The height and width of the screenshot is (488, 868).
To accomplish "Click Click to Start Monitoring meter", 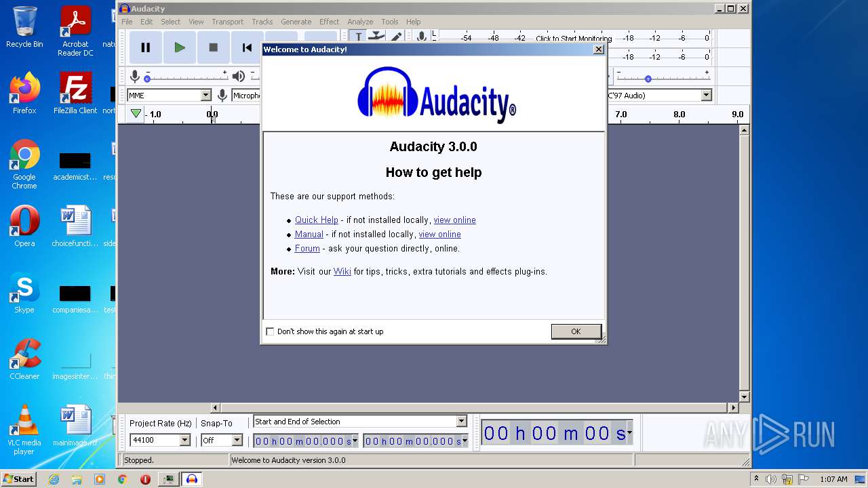I will tap(574, 39).
